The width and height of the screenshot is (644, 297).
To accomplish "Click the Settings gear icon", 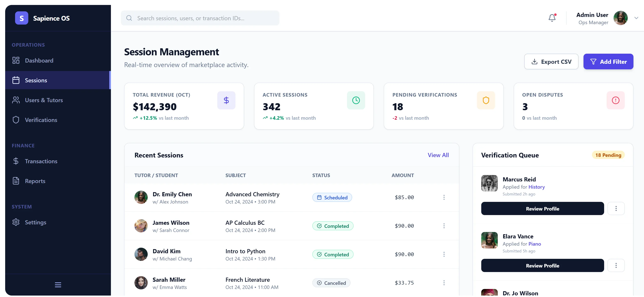I will [x=16, y=222].
